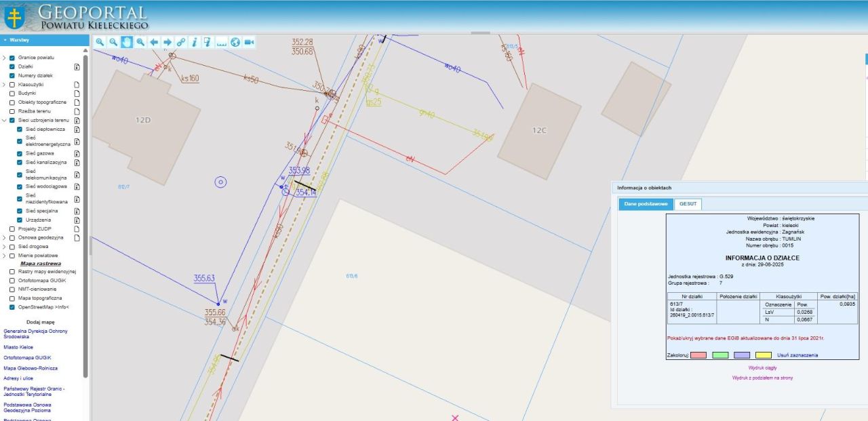The image size is (868, 421).
Task: Uncheck the Działki layer checkbox
Action: [x=12, y=67]
